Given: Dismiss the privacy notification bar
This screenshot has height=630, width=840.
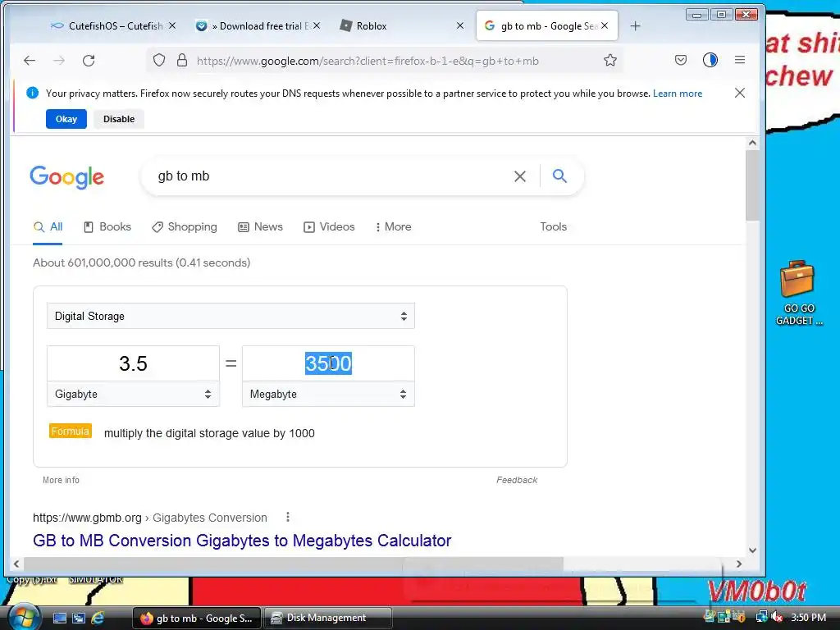Looking at the screenshot, I should tap(740, 94).
